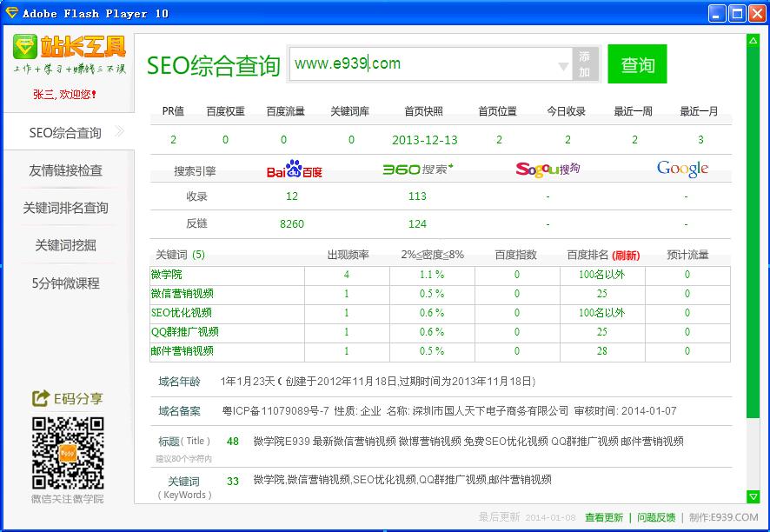The image size is (770, 532).
Task: Click the 查看更新 link in the footer
Action: (604, 517)
